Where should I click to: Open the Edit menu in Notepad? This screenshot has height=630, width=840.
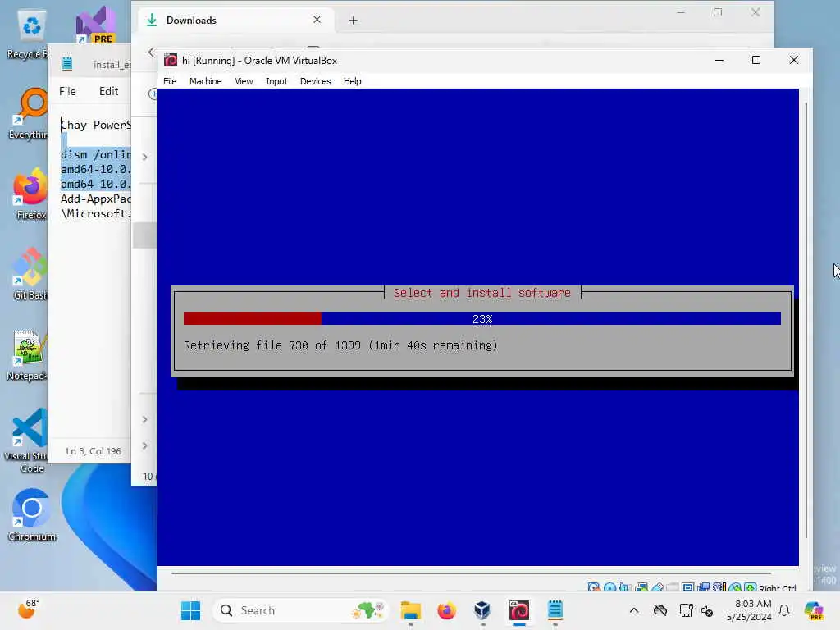(x=109, y=91)
